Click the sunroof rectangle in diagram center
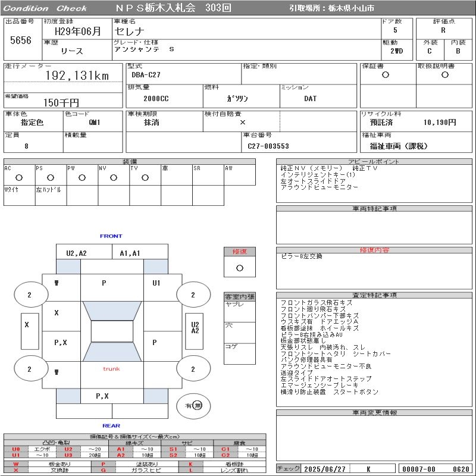Viewport: 476px width, 476px height. tap(112, 331)
